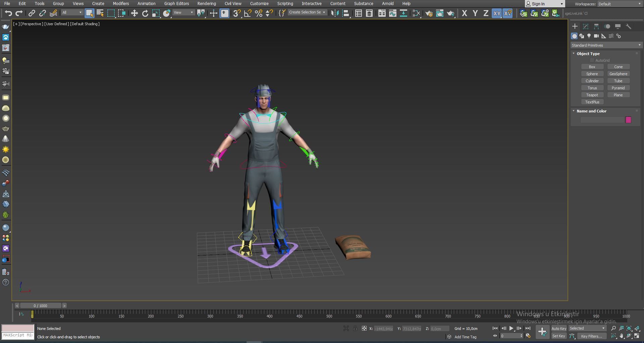644x343 pixels.
Task: Click the Undo arrow icon
Action: [x=8, y=13]
